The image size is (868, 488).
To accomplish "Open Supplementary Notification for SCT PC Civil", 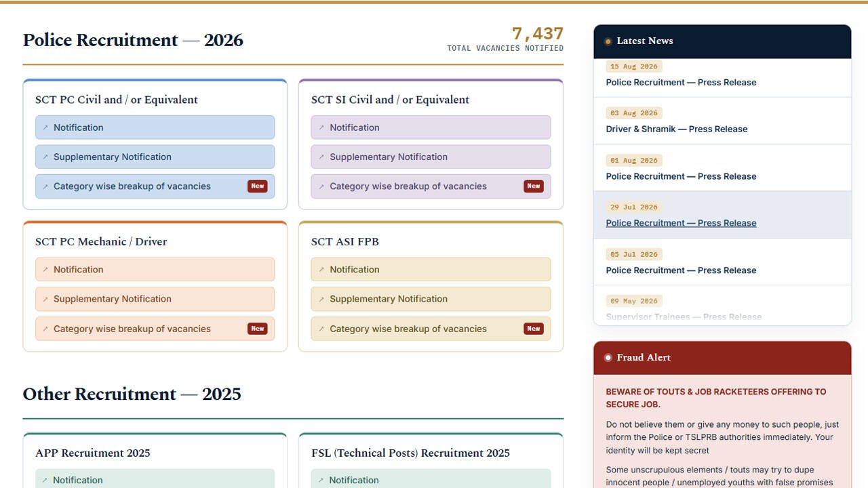I will coord(155,157).
